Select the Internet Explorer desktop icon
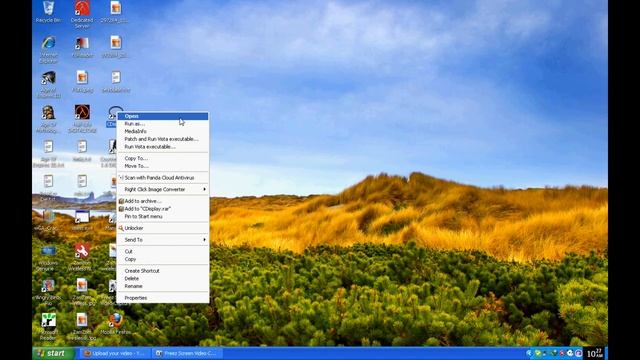640x360 pixels. (48, 49)
